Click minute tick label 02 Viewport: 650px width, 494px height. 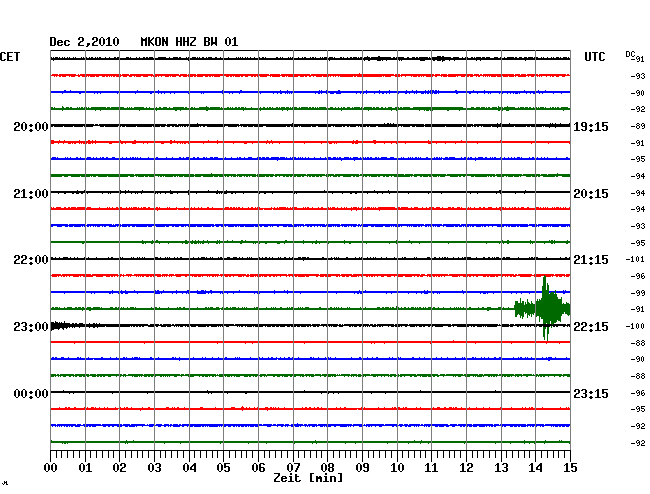(119, 468)
